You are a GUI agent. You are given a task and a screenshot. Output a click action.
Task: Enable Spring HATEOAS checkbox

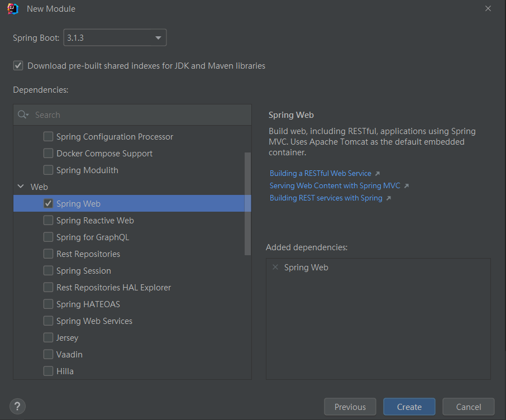tap(48, 304)
